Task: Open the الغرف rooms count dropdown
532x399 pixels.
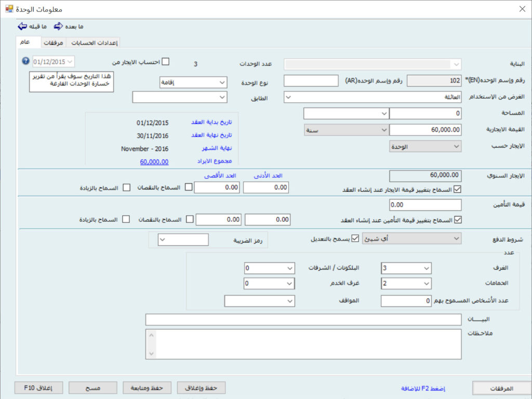Action: click(426, 268)
